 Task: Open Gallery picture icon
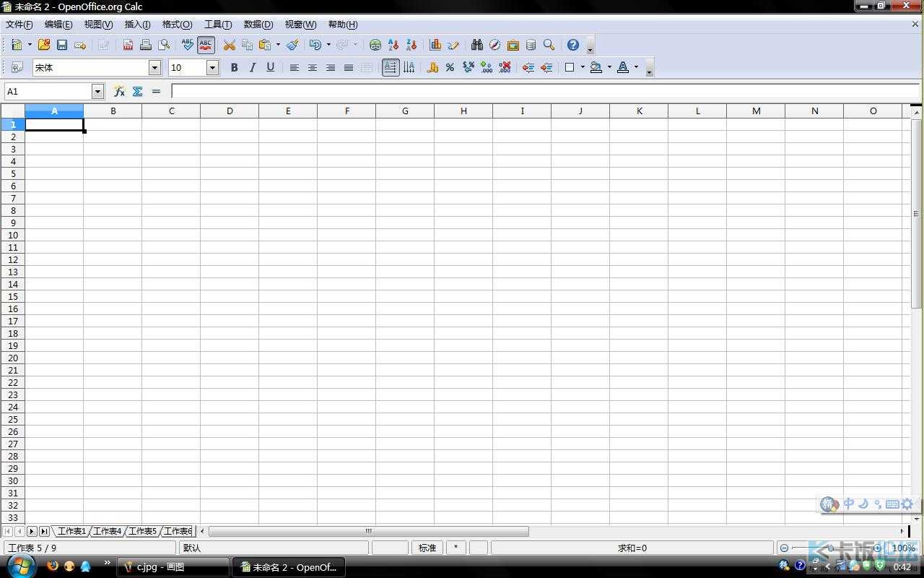pos(513,45)
